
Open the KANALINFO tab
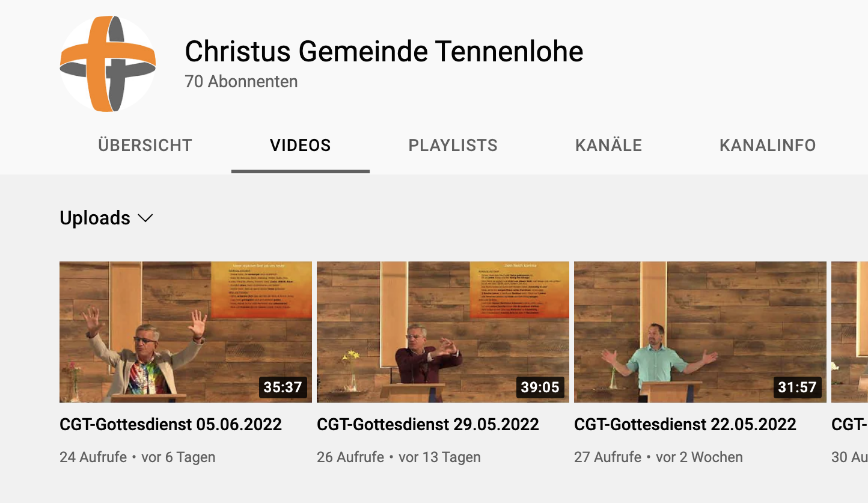pyautogui.click(x=768, y=146)
